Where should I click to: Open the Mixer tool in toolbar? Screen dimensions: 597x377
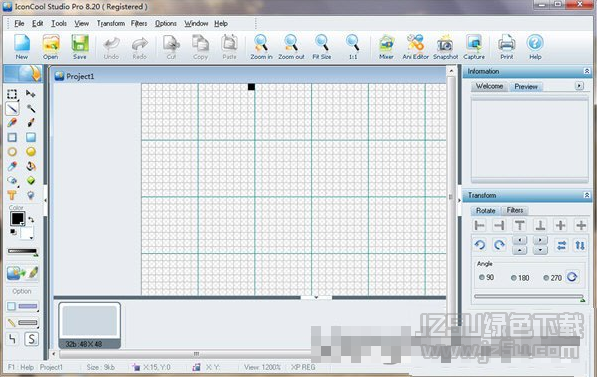coord(386,47)
